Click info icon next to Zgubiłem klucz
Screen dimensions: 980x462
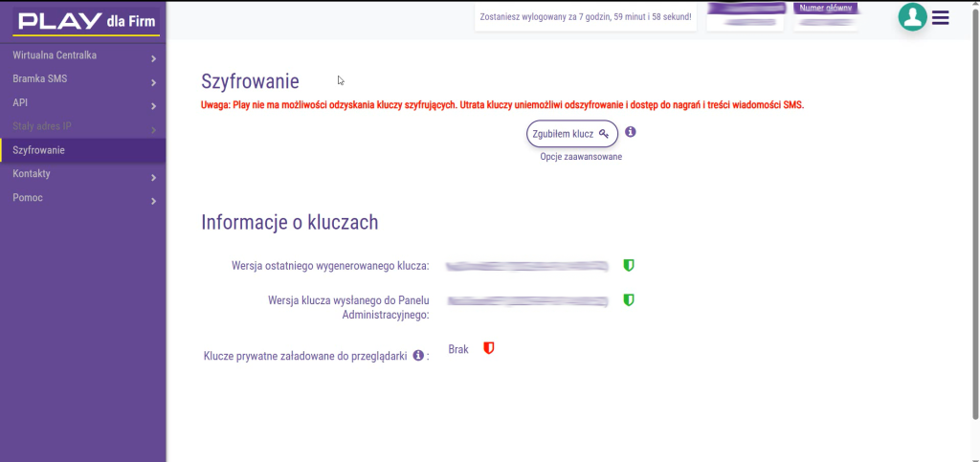(631, 132)
